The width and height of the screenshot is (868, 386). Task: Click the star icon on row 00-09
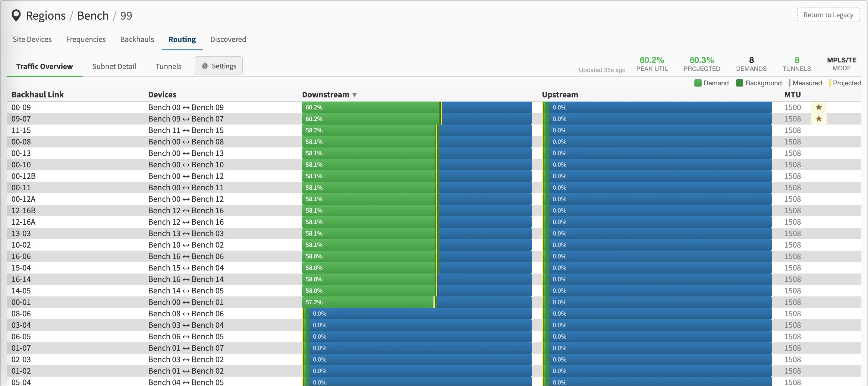(819, 107)
